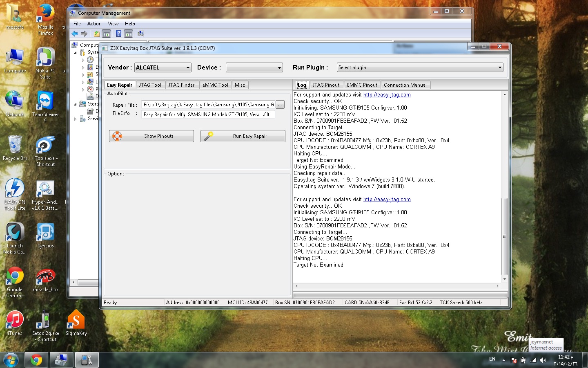588x368 pixels.
Task: Open the first easy-jtag.com link in log
Action: 387,95
